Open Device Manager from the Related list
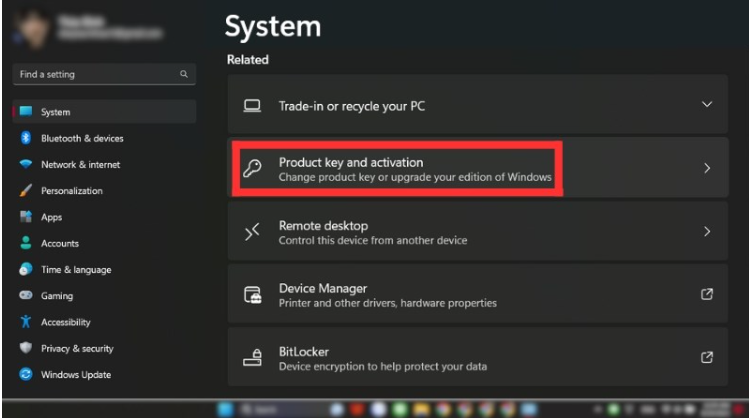Viewport: 749px width, 418px height. point(322,288)
